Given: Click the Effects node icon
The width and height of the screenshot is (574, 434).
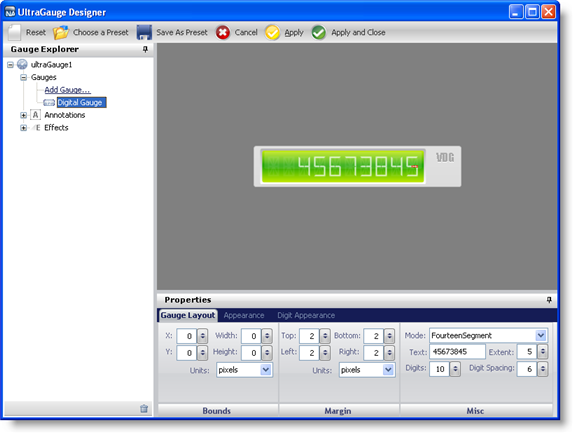Looking at the screenshot, I should 36,128.
